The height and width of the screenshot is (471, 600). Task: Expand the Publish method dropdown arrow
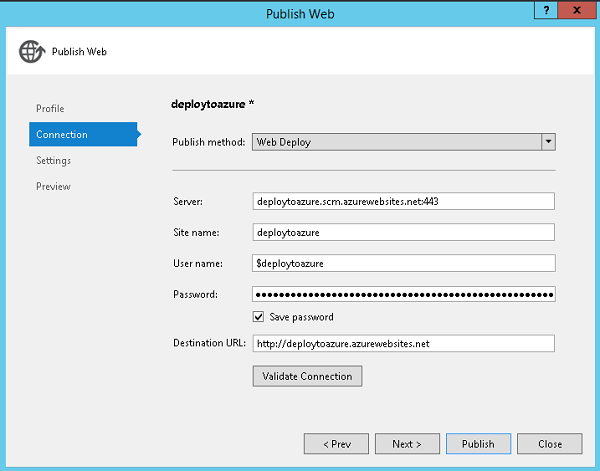click(x=548, y=142)
